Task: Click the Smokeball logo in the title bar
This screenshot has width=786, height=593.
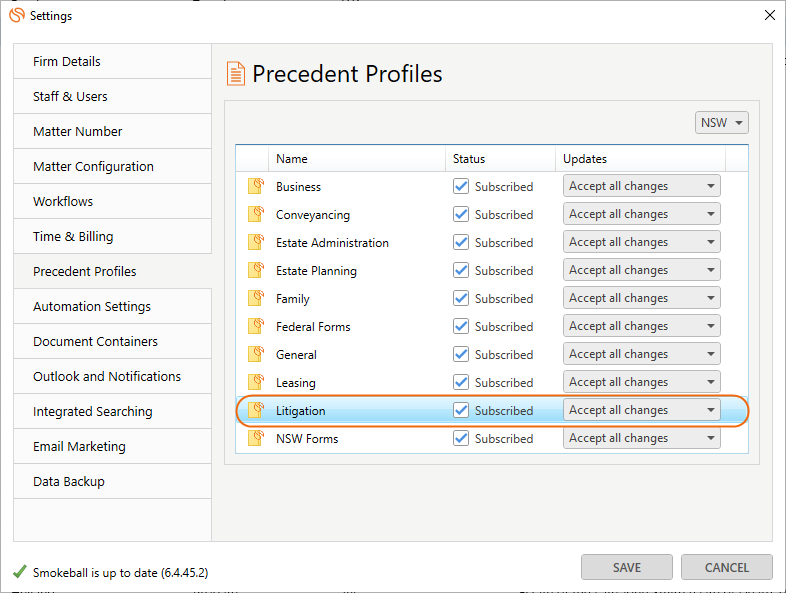Action: [x=17, y=15]
